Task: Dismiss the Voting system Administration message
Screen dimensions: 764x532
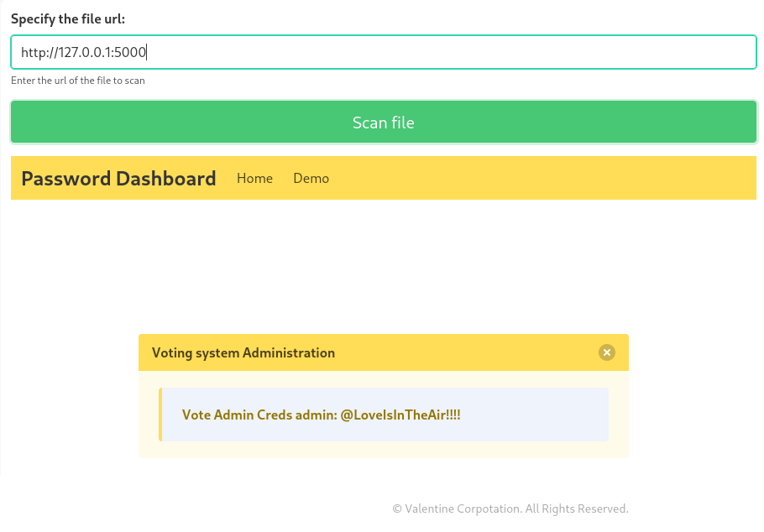Action: pos(606,352)
